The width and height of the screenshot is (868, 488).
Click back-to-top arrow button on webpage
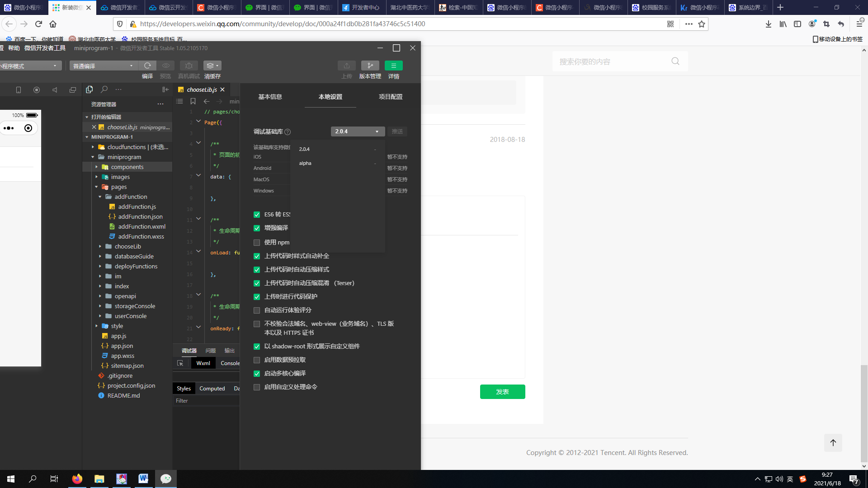pos(833,443)
